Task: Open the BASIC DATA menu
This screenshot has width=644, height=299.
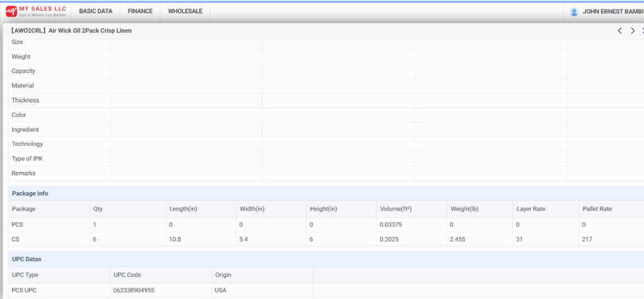Action: (x=96, y=11)
